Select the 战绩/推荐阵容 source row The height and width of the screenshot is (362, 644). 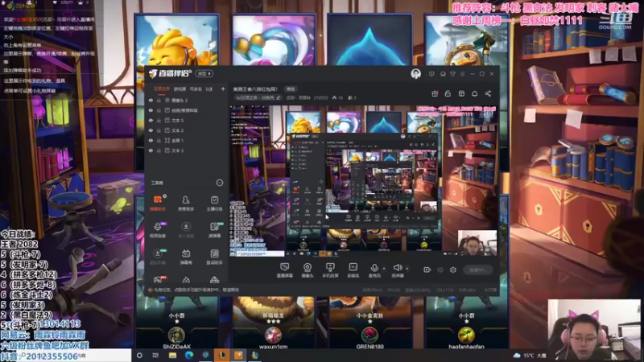(187, 110)
